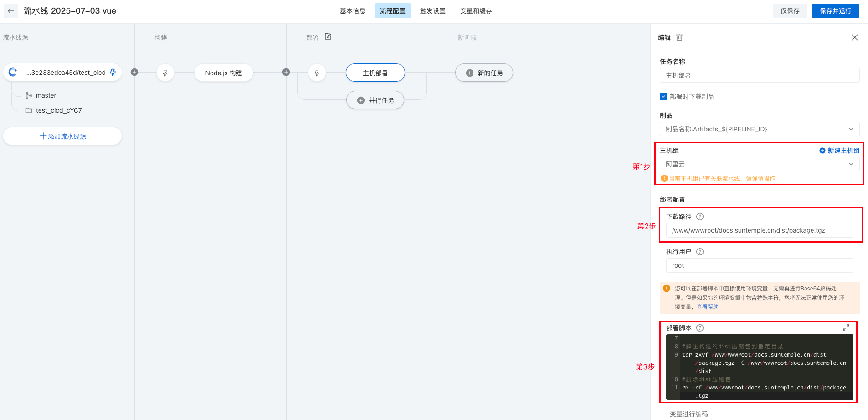Close the edit panel
The image size is (868, 420).
coord(855,37)
